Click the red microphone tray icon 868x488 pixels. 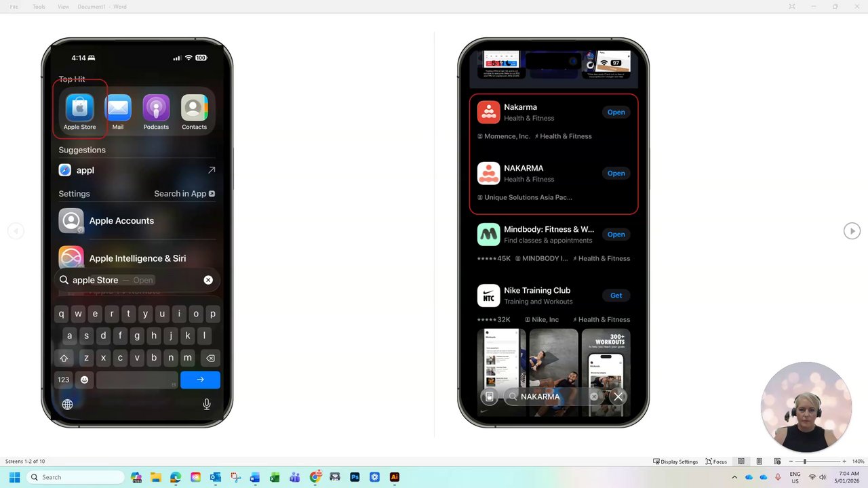[778, 477]
